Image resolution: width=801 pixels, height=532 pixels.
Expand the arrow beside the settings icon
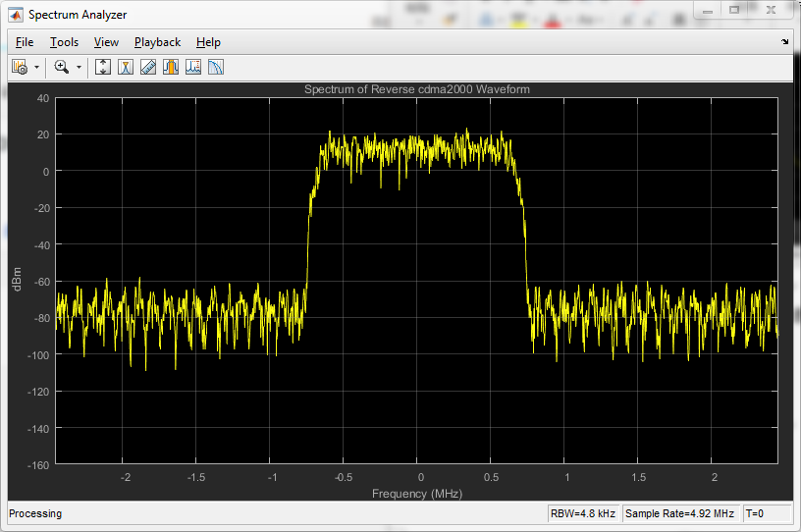click(x=36, y=67)
